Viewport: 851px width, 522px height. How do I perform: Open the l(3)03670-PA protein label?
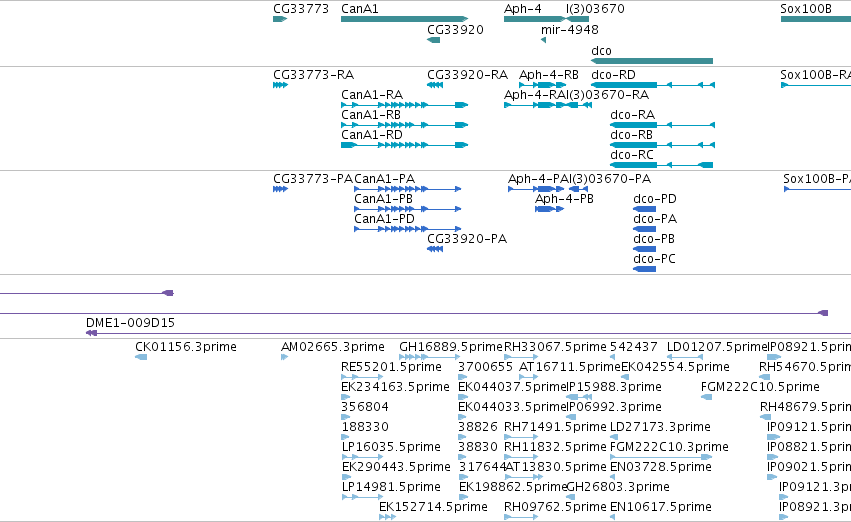click(608, 179)
